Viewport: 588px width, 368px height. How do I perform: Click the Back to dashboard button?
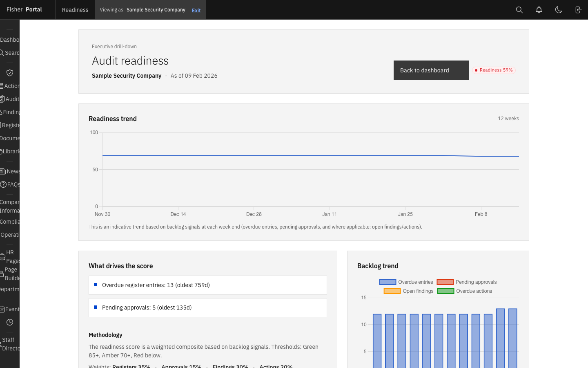(x=431, y=70)
